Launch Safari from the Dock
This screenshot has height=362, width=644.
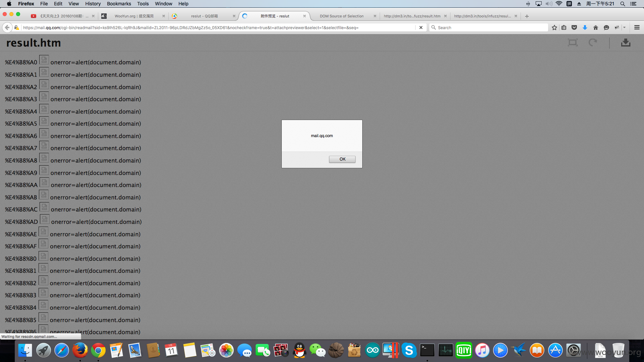pyautogui.click(x=62, y=351)
